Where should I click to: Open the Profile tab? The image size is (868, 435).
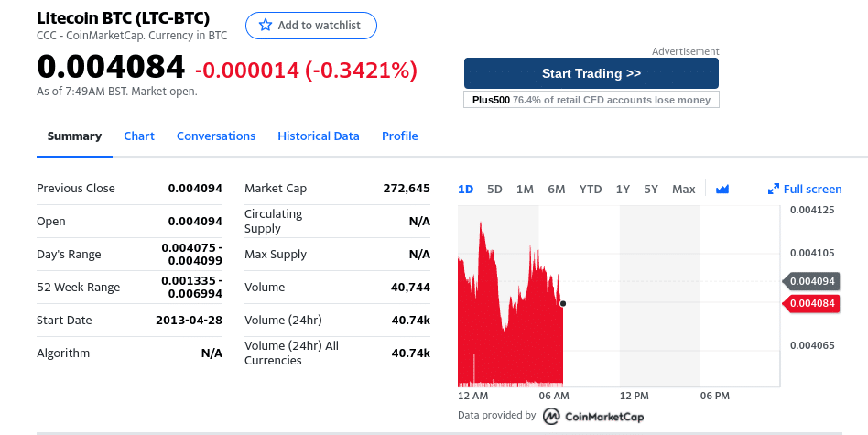point(400,136)
